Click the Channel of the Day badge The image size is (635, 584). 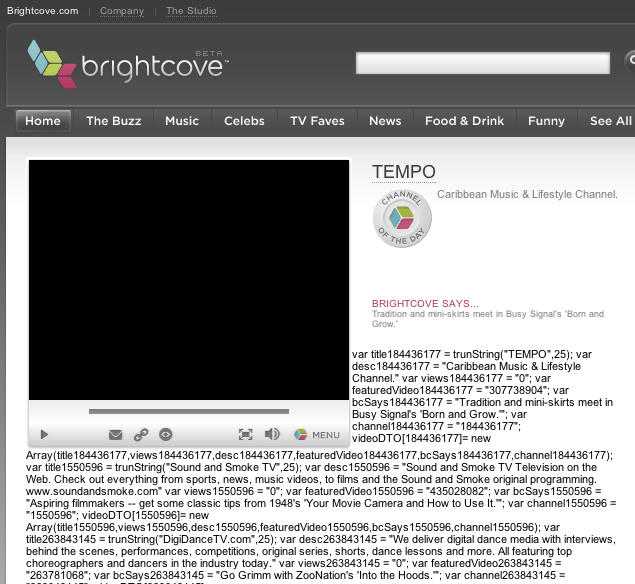[402, 219]
